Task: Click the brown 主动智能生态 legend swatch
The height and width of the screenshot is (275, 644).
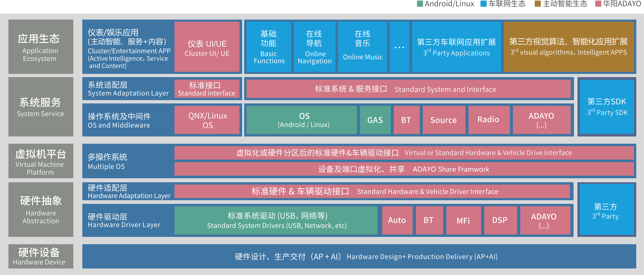Action: 538,4
